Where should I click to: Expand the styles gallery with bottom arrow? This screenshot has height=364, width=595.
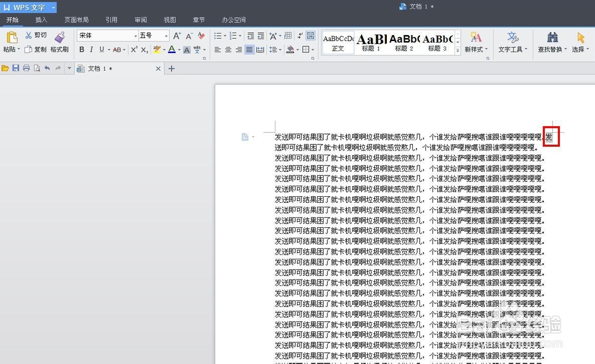point(458,51)
